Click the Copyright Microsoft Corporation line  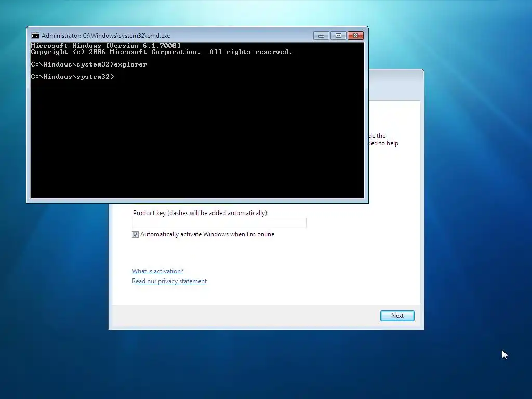click(162, 52)
